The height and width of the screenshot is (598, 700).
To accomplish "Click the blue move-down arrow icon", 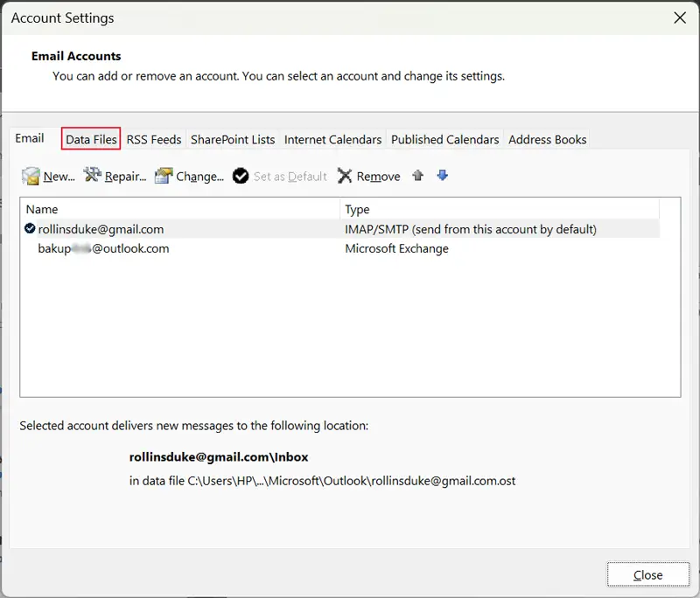I will coord(442,176).
